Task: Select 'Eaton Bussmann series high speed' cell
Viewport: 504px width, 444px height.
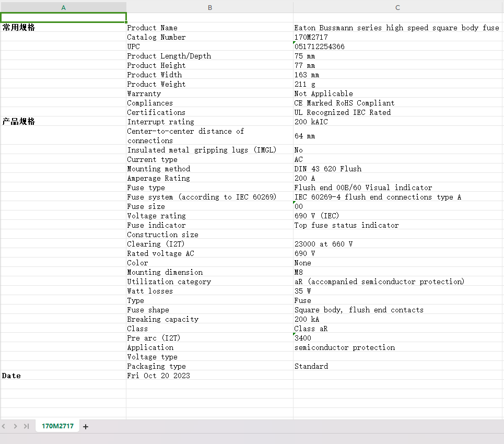Action: tap(398, 28)
